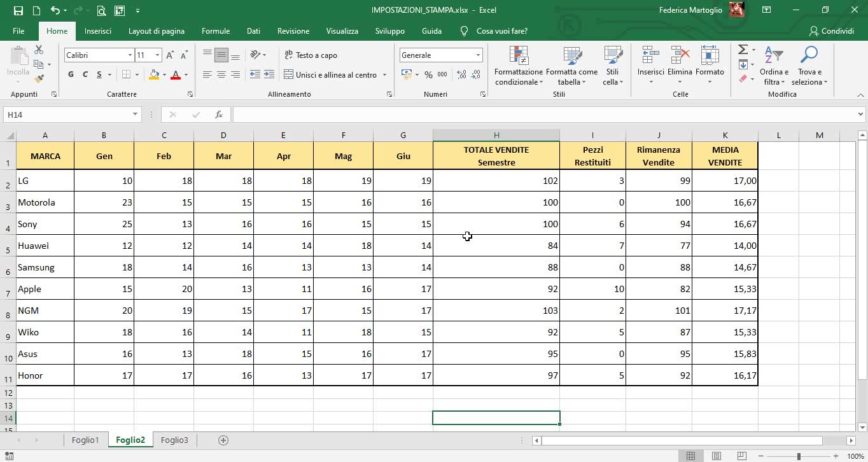Click the Inserisci cells icon
868x462 pixels.
click(x=650, y=56)
